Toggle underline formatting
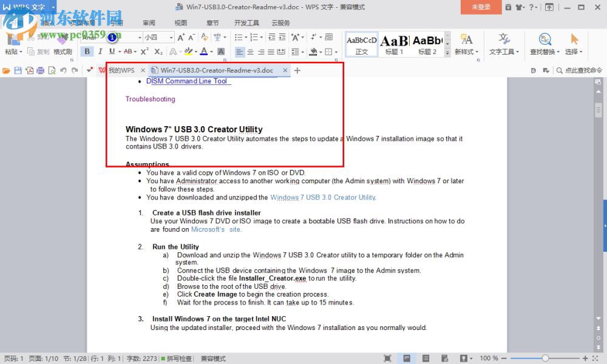The image size is (607, 364). tap(112, 52)
